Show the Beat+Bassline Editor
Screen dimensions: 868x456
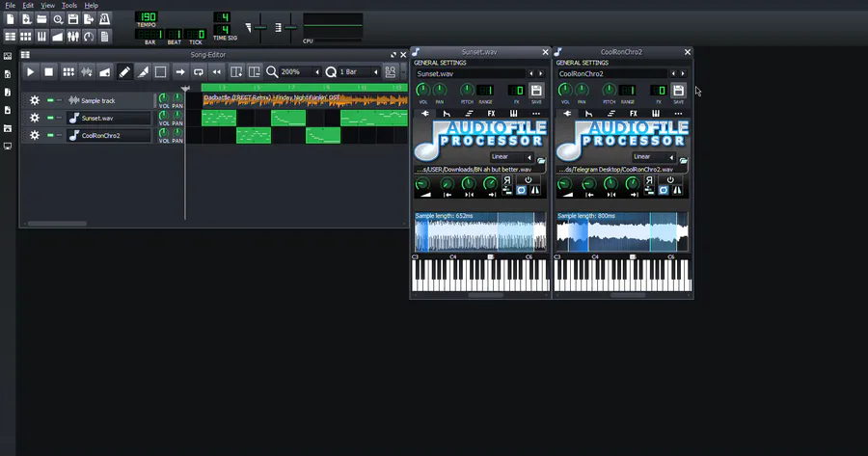pos(26,37)
